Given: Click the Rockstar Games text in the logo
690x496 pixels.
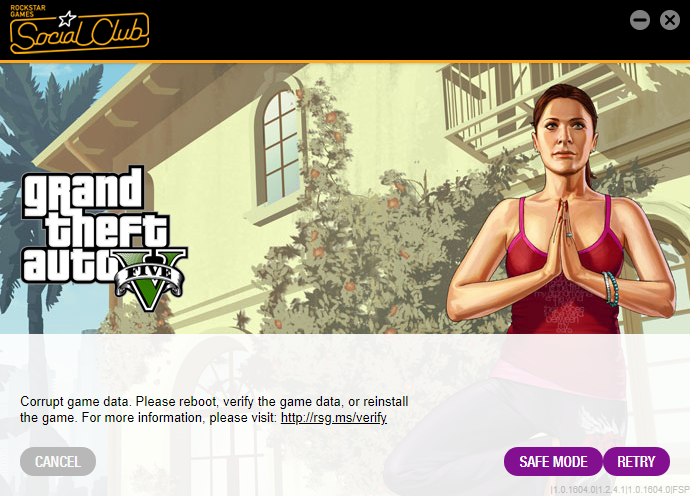Looking at the screenshot, I should pyautogui.click(x=28, y=11).
